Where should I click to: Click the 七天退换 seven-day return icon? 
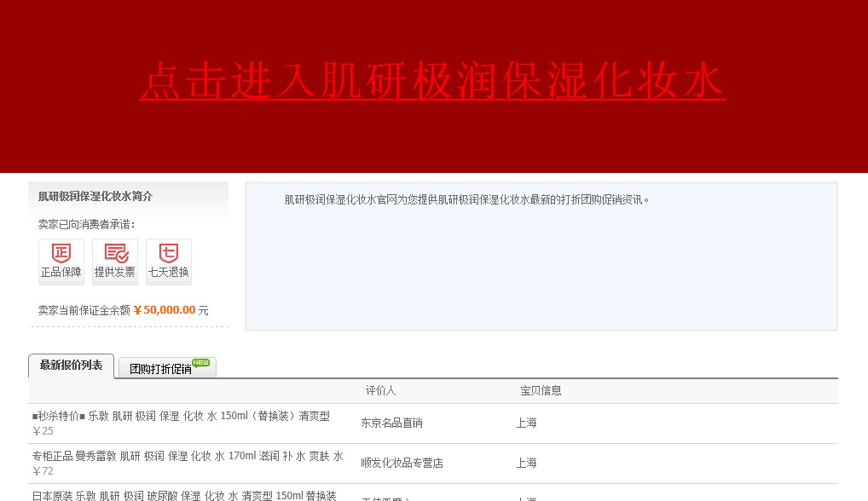pos(169,261)
